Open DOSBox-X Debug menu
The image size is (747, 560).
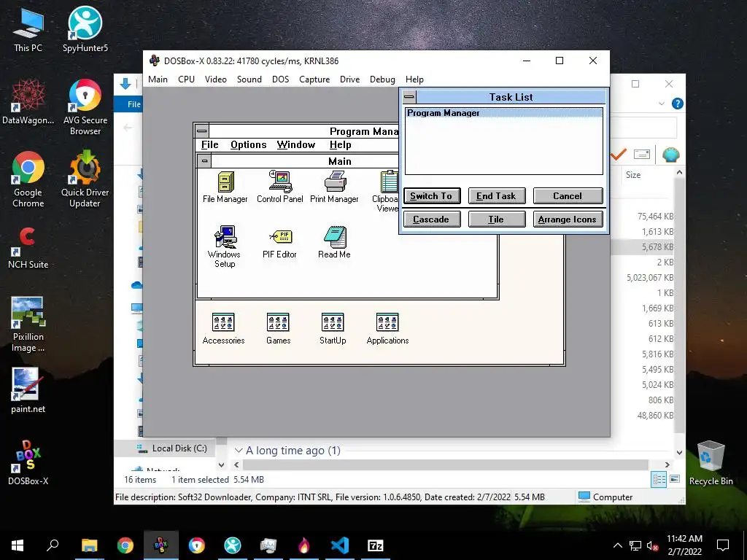(x=382, y=79)
